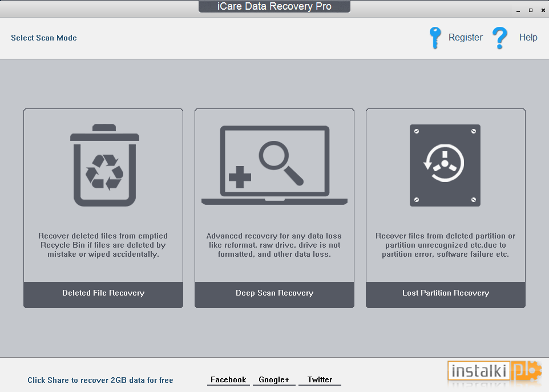Start Deep Scan Recovery mode
549x392 pixels.
point(274,294)
